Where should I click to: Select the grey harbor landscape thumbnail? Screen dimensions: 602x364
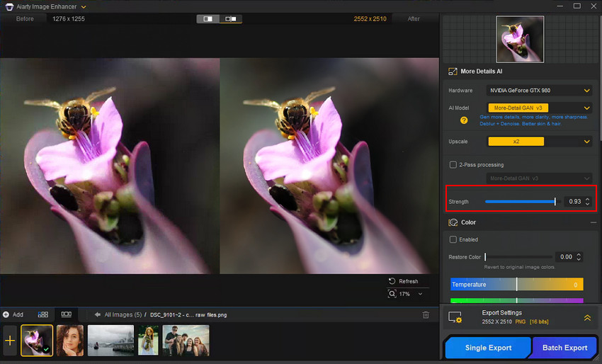point(111,341)
